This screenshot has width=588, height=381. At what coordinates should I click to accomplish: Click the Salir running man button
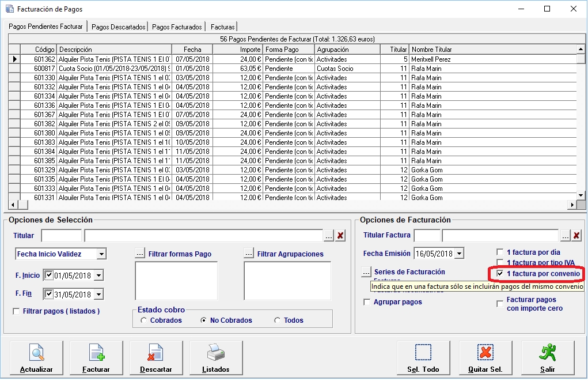click(548, 358)
